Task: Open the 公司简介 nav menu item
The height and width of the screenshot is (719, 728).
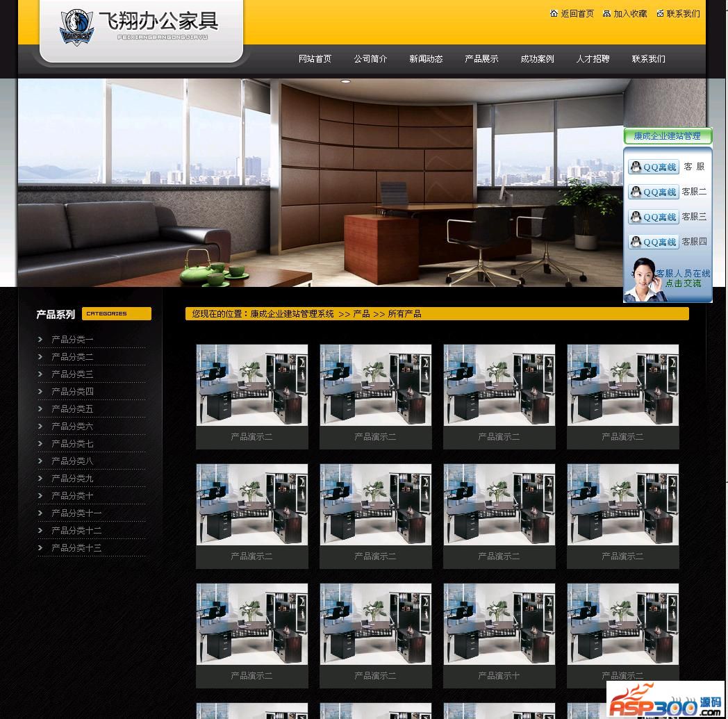Action: click(x=370, y=59)
